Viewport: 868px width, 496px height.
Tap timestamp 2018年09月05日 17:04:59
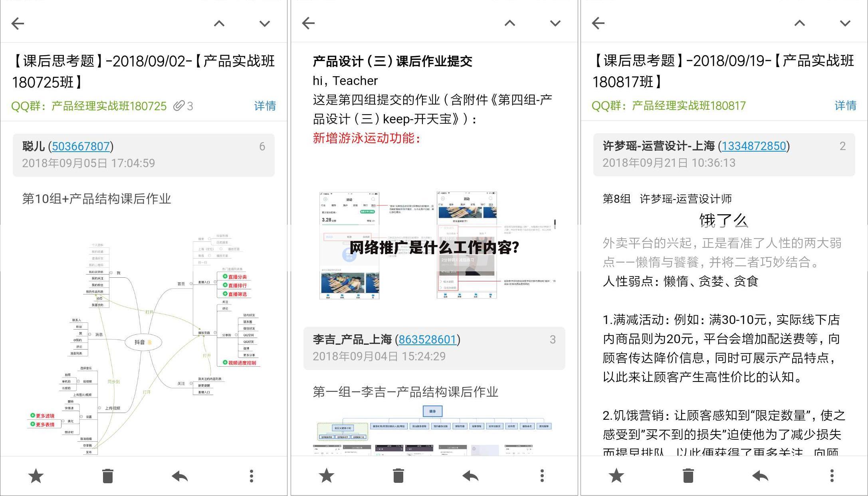tap(88, 163)
